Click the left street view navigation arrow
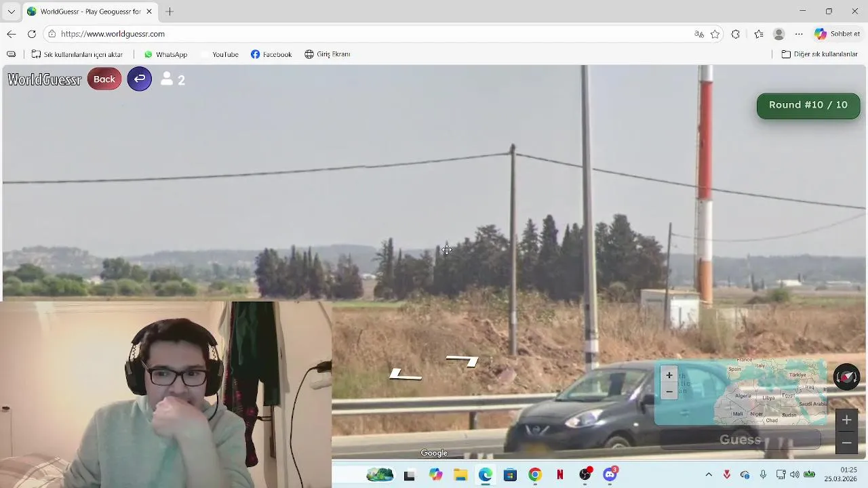 406,373
